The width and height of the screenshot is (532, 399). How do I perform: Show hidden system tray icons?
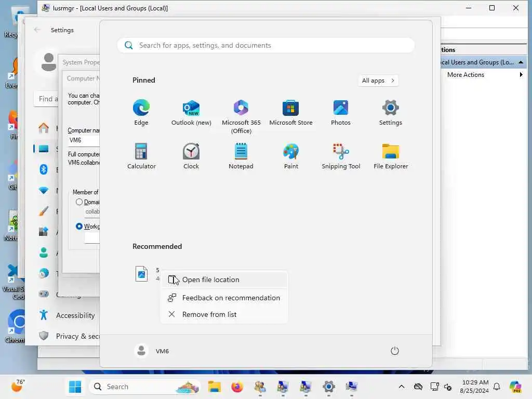[402, 387]
